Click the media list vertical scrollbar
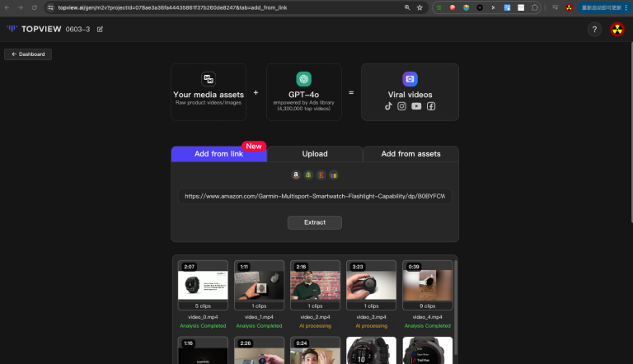Screen dimensions: 633x364 [456, 305]
